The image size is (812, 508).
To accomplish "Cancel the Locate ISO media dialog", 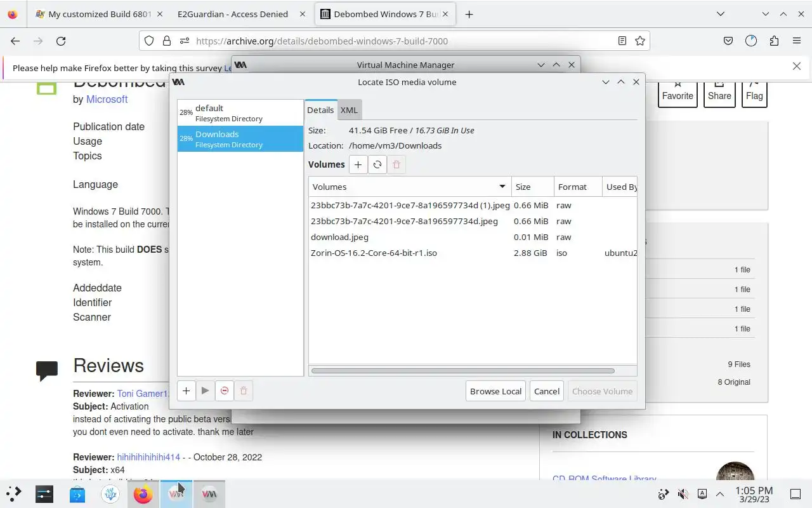I will coord(547,391).
